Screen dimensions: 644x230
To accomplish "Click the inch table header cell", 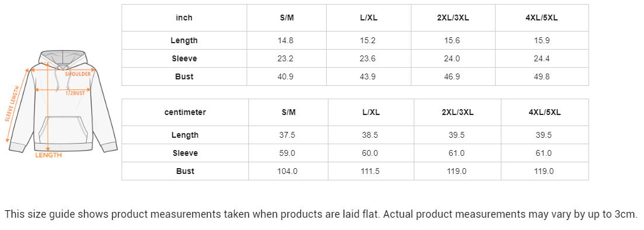I will (184, 18).
